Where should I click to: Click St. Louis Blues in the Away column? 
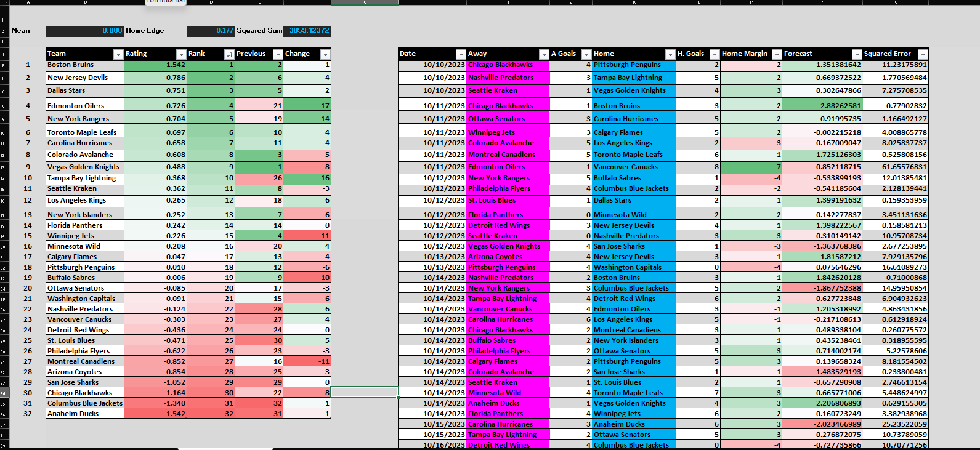pyautogui.click(x=508, y=200)
